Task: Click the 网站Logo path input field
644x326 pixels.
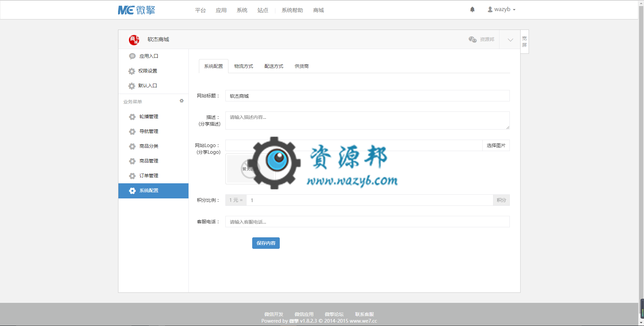Action: coord(354,145)
